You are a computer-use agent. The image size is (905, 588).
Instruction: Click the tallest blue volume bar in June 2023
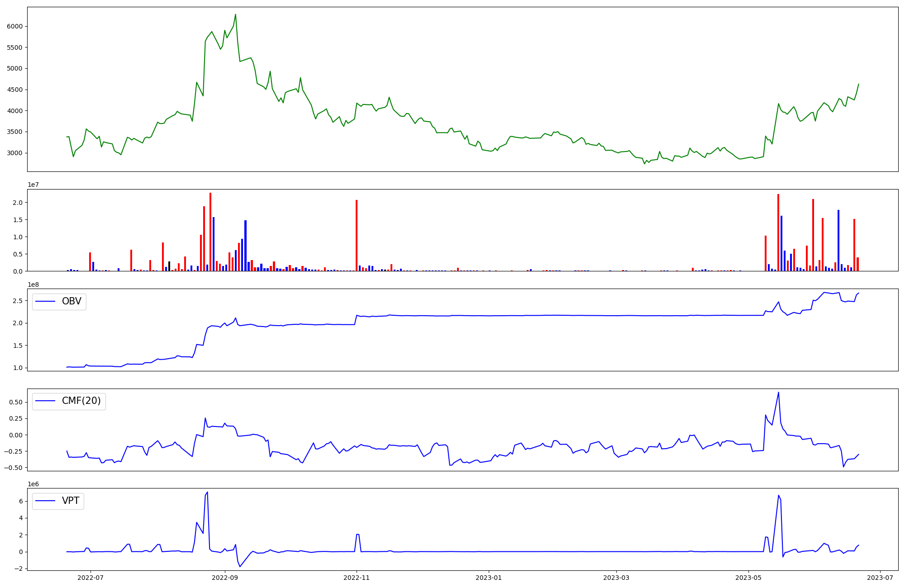point(838,240)
